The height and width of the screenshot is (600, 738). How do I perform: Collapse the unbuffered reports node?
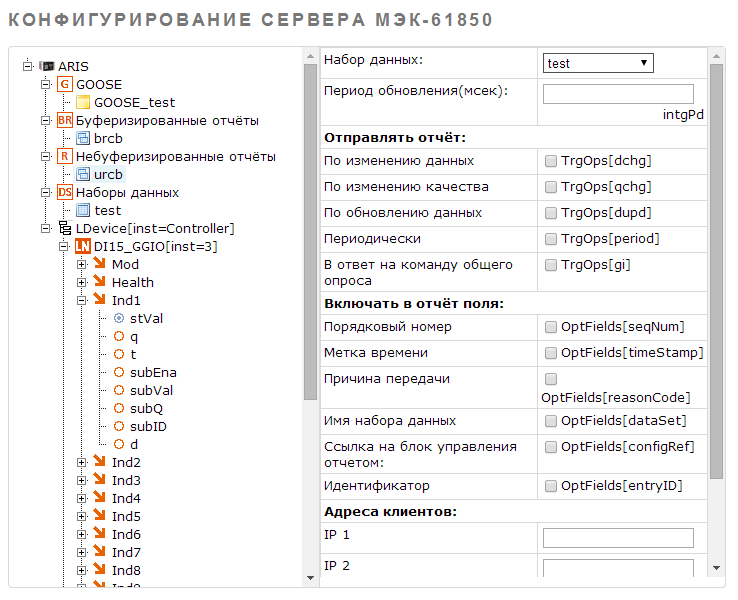(x=46, y=156)
